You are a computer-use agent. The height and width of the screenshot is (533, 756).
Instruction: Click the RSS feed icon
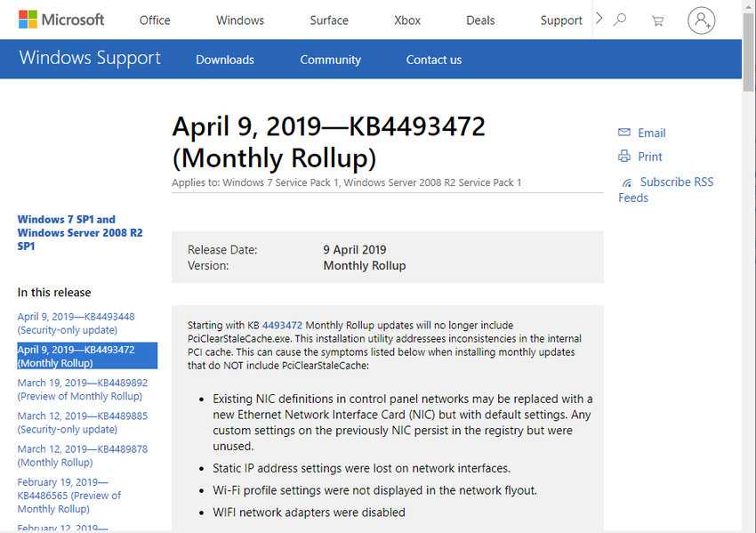[627, 182]
